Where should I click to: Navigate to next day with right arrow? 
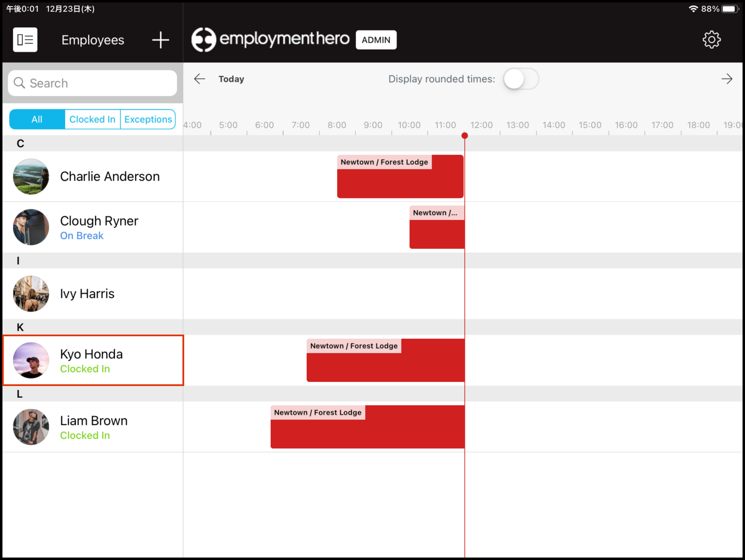click(727, 79)
